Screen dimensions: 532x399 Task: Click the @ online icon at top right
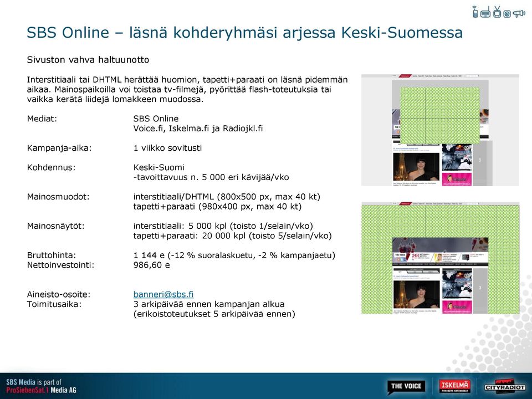[x=507, y=14]
